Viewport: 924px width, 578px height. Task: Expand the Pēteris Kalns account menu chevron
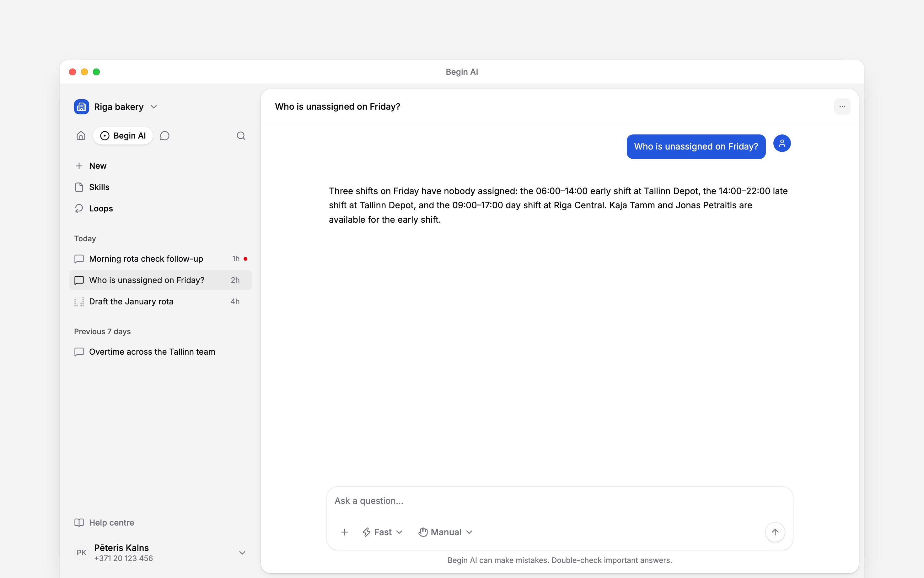(x=242, y=553)
